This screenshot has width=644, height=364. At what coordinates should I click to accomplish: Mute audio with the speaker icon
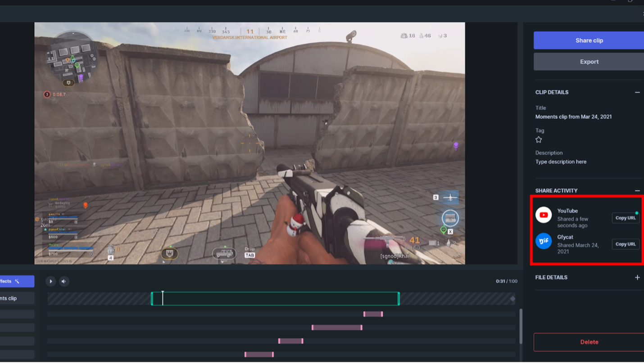point(64,281)
